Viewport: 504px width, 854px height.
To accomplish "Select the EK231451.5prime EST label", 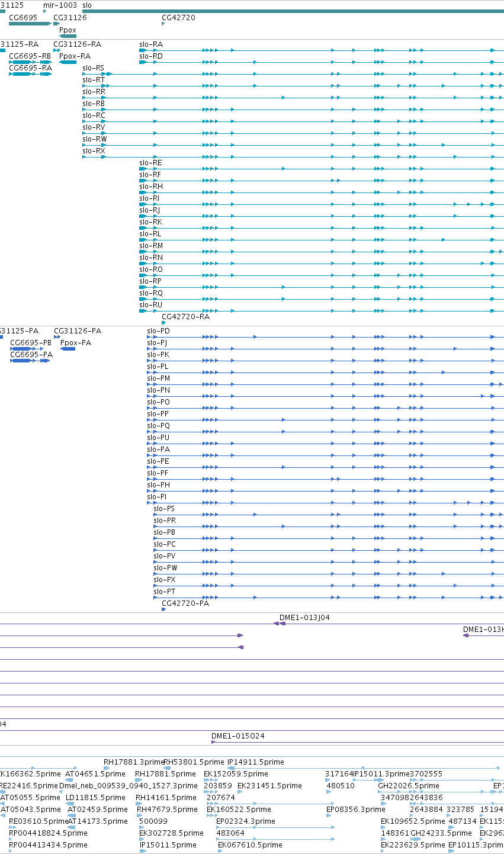I will [269, 786].
